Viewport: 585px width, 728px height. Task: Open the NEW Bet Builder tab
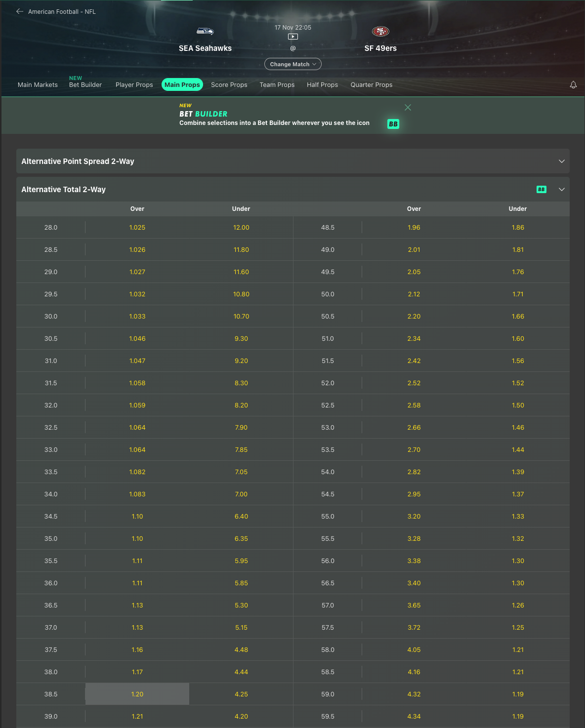[85, 84]
